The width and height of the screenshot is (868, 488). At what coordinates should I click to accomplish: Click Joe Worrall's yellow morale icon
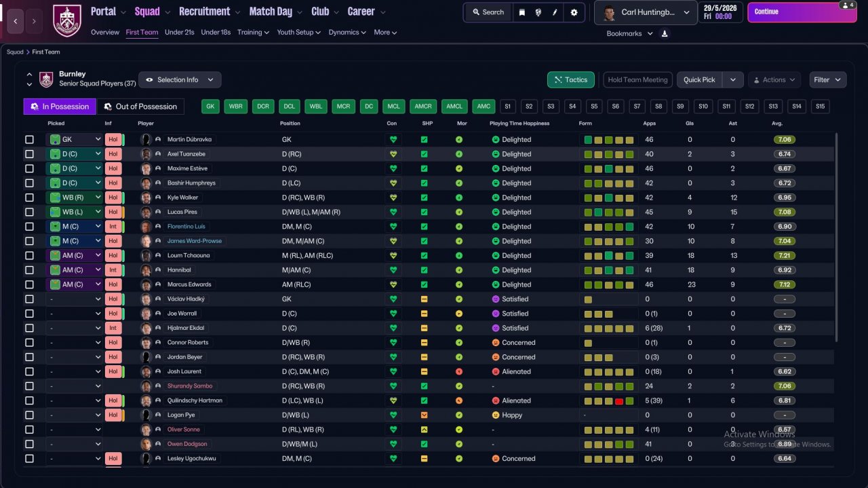(459, 314)
